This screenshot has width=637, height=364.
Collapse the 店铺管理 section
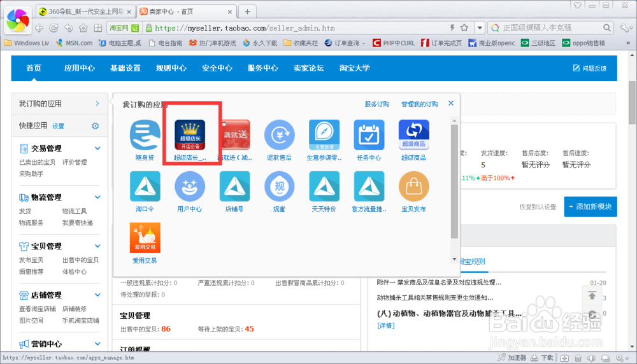pyautogui.click(x=97, y=295)
